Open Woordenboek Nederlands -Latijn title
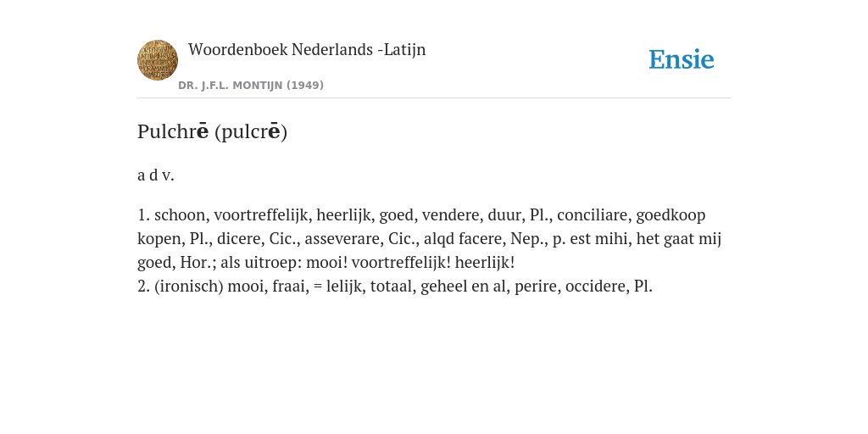Image resolution: width=868 pixels, height=434 pixels. click(307, 49)
